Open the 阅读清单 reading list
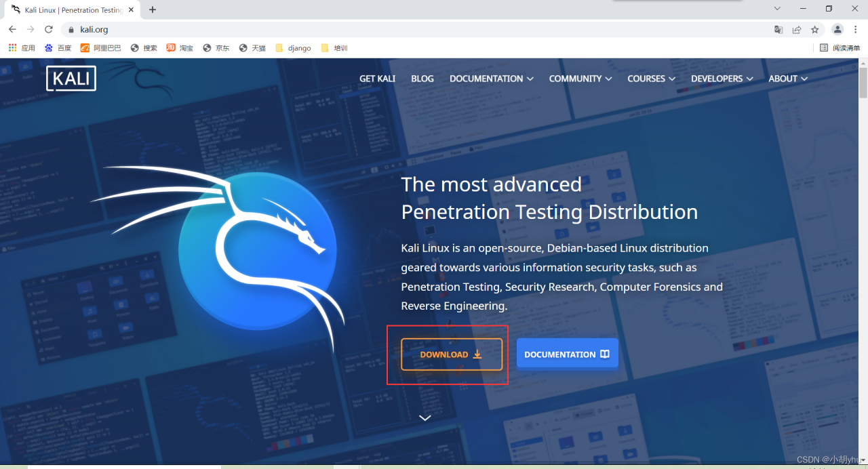Image resolution: width=868 pixels, height=469 pixels. point(840,48)
